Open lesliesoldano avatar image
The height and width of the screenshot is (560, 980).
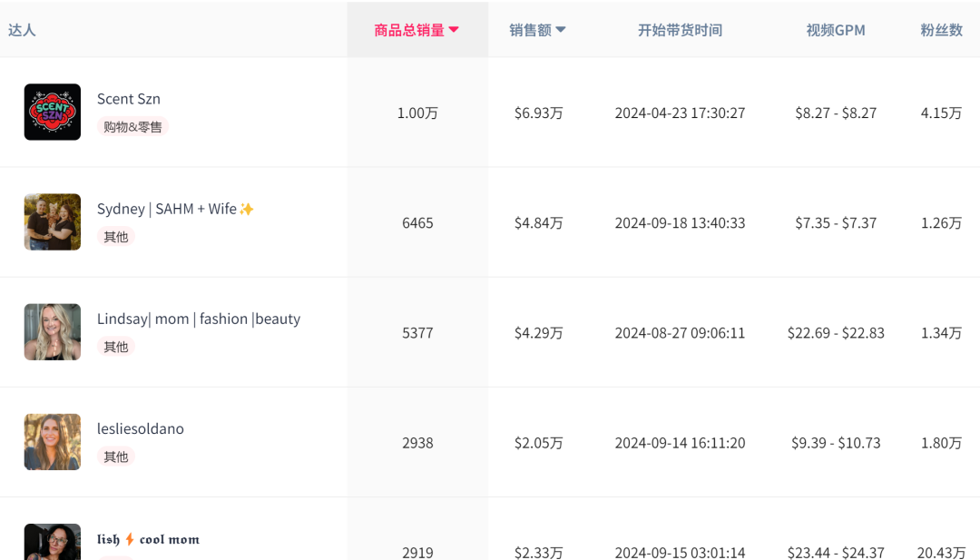(53, 442)
